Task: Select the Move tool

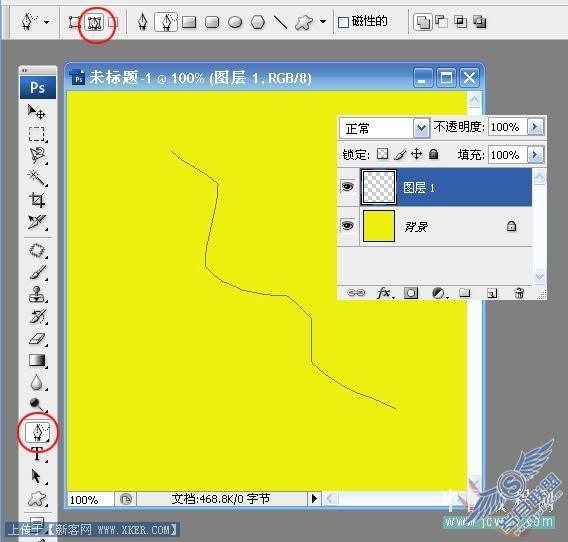Action: pos(37,112)
